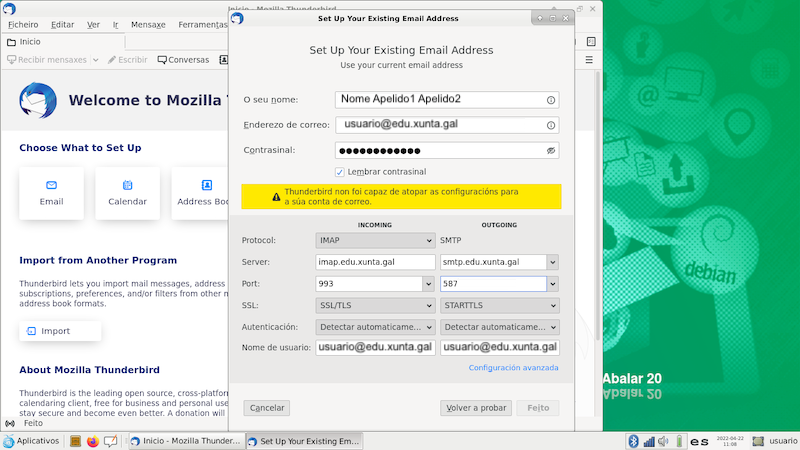Toggle password visibility with the eye icon
This screenshot has height=450, width=800.
(551, 151)
